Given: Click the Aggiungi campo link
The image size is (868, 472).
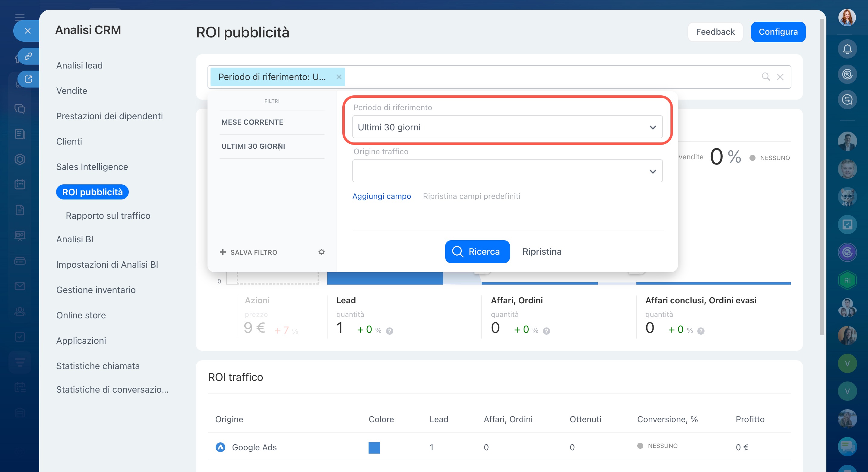Looking at the screenshot, I should pos(381,196).
